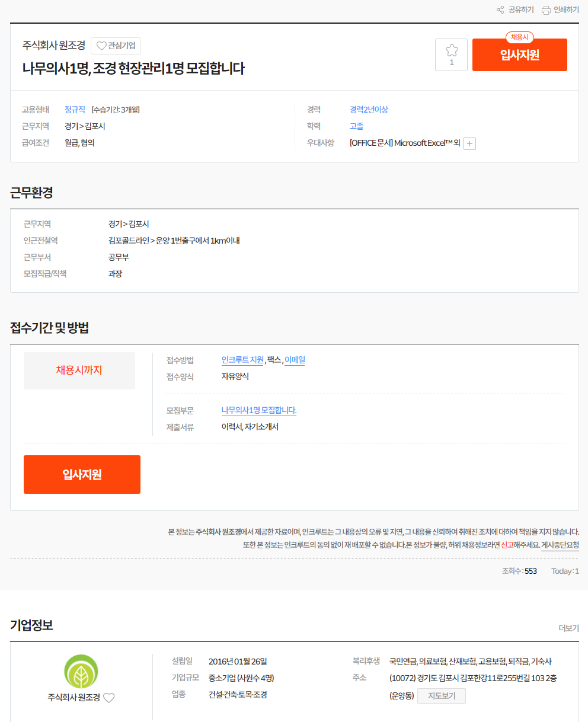This screenshot has width=588, height=722.
Task: Expand the plus icon after 우대사항
Action: click(469, 143)
